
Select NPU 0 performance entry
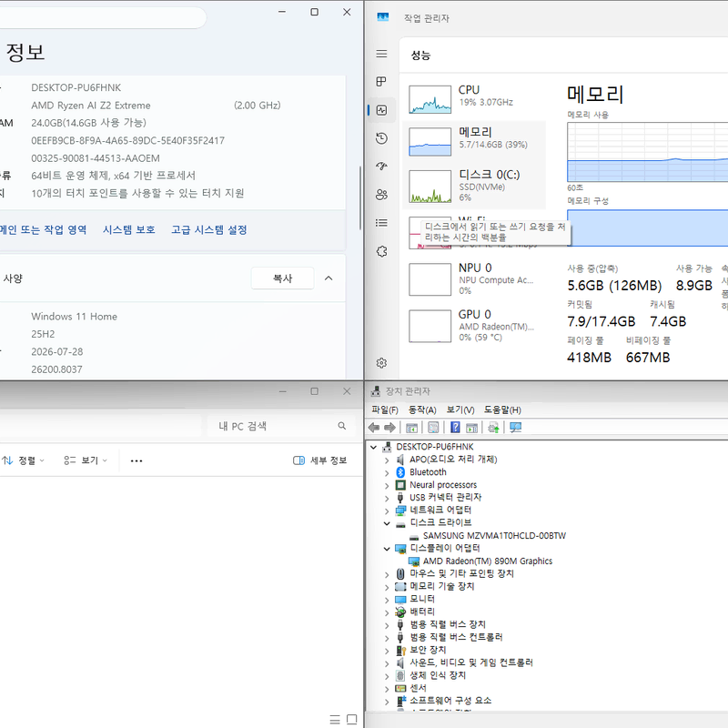(474, 279)
